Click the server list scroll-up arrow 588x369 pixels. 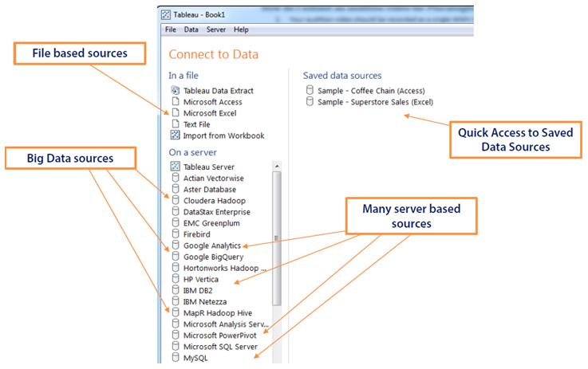point(277,166)
